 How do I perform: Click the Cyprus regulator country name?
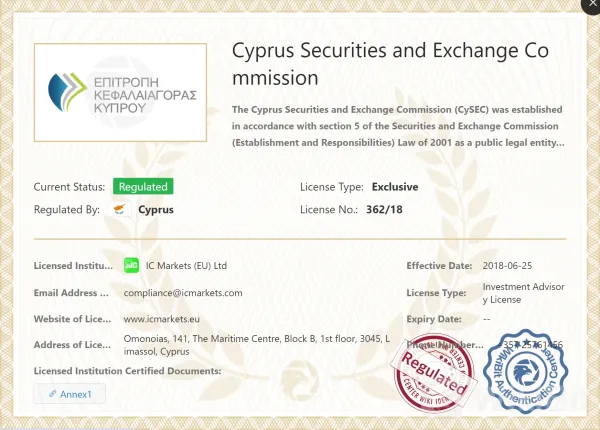point(155,210)
